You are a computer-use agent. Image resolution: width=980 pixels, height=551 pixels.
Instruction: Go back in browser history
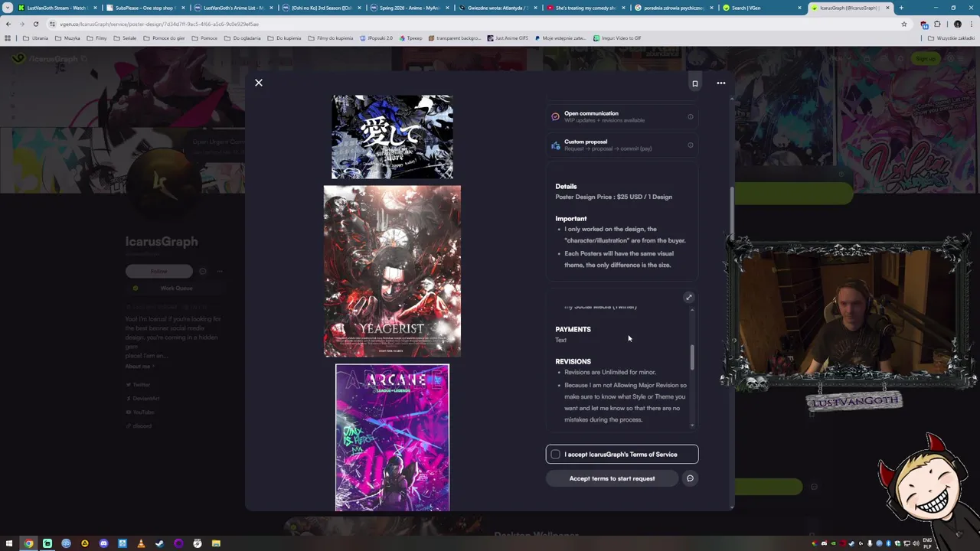[x=8, y=24]
